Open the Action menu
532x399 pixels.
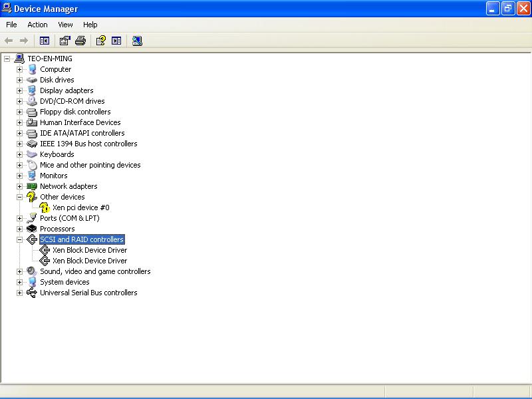(37, 25)
